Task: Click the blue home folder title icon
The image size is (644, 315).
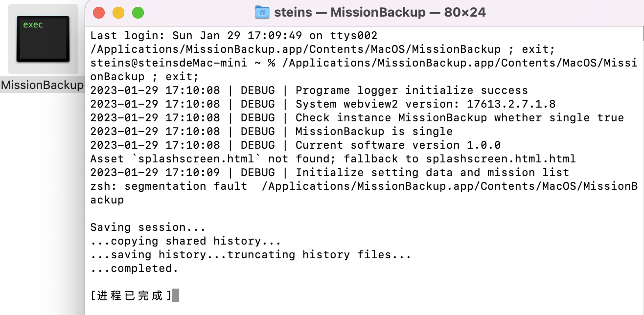Action: (262, 12)
